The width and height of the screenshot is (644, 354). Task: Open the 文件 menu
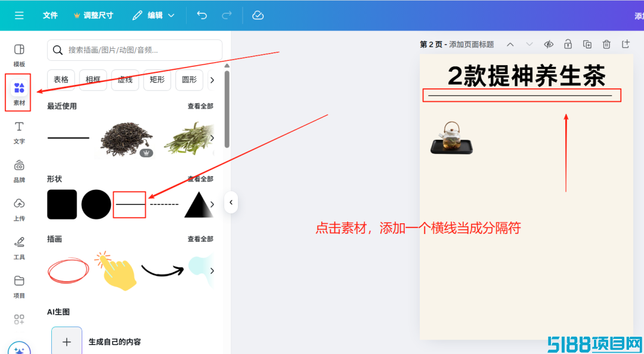point(50,15)
